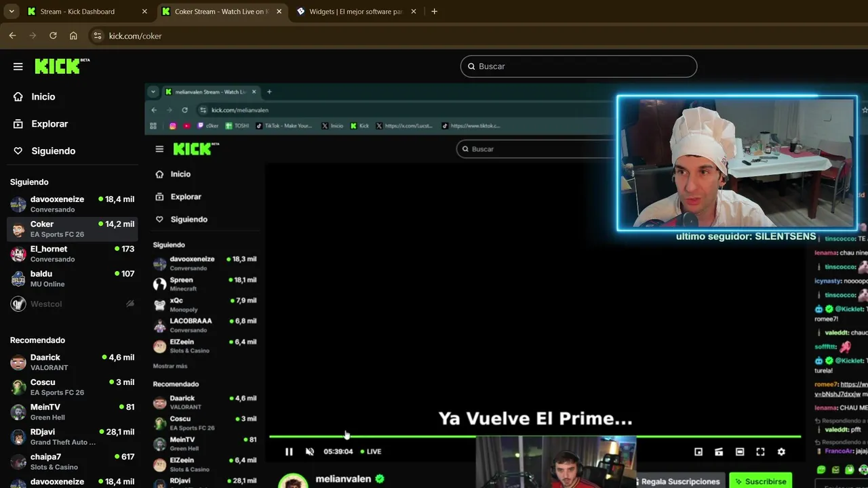Click the LIVE indicator in streamed player
The image size is (868, 488).
coord(371,451)
